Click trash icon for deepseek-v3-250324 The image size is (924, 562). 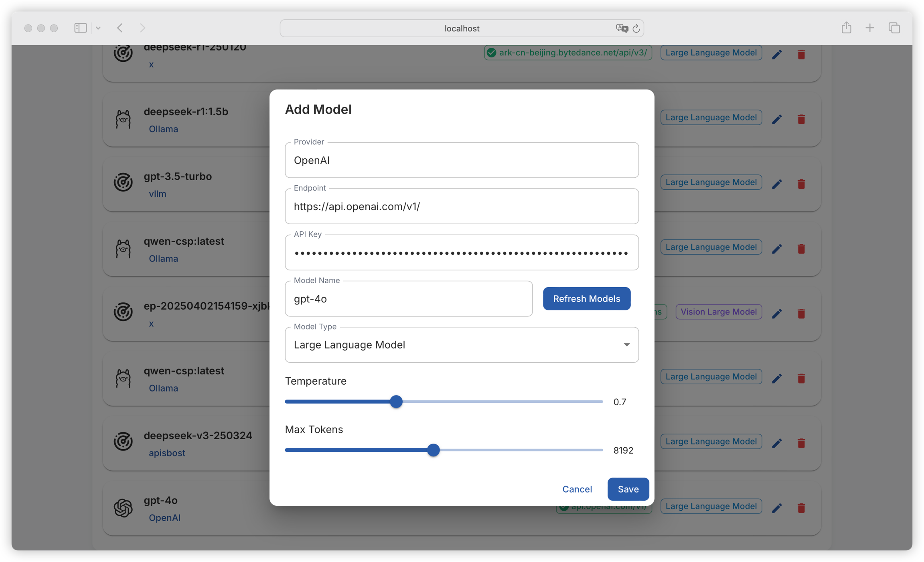pos(801,443)
